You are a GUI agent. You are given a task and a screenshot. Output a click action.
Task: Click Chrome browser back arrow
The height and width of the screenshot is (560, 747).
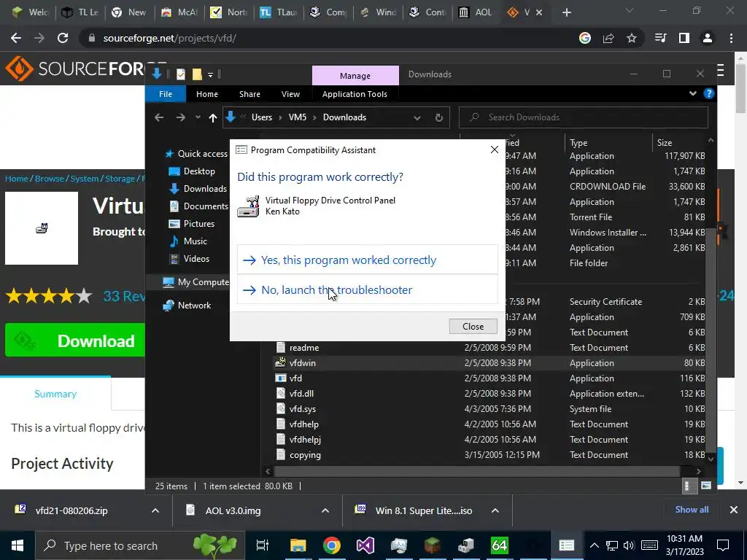(16, 38)
